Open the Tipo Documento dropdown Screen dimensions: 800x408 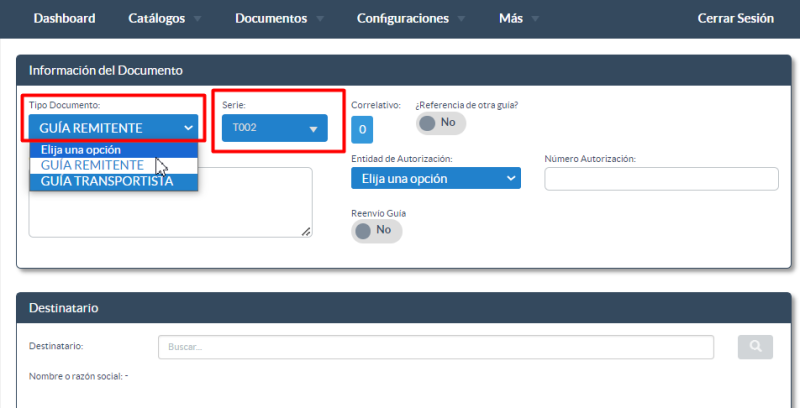click(x=113, y=128)
